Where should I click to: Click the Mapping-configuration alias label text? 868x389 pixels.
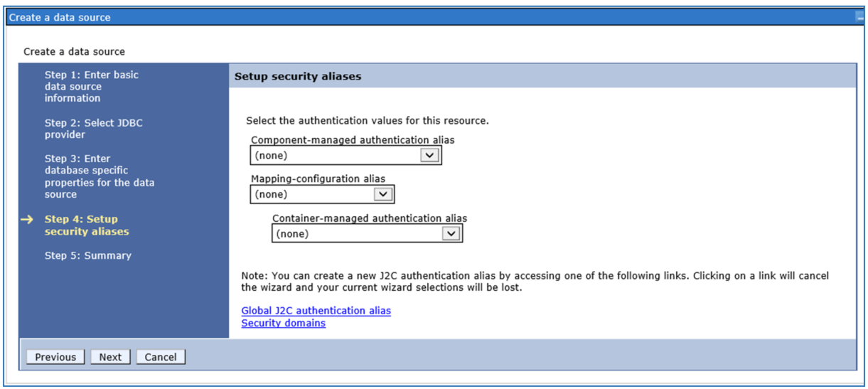click(318, 179)
